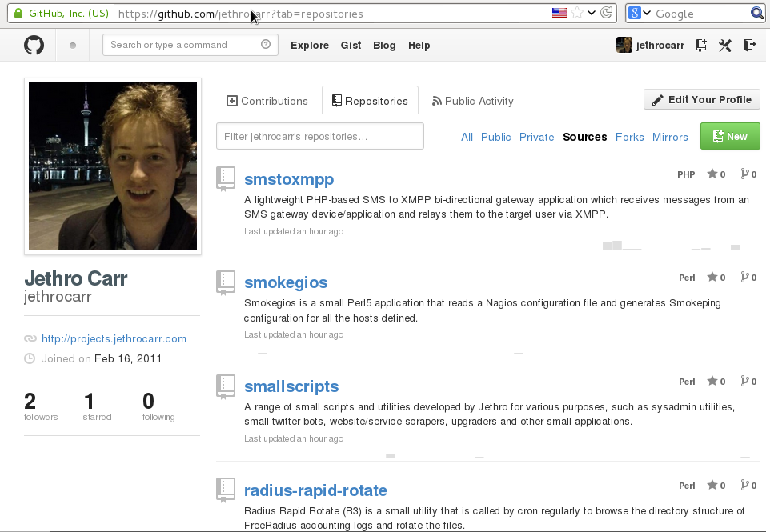Open the address bar history dropdown arrow

pos(592,13)
